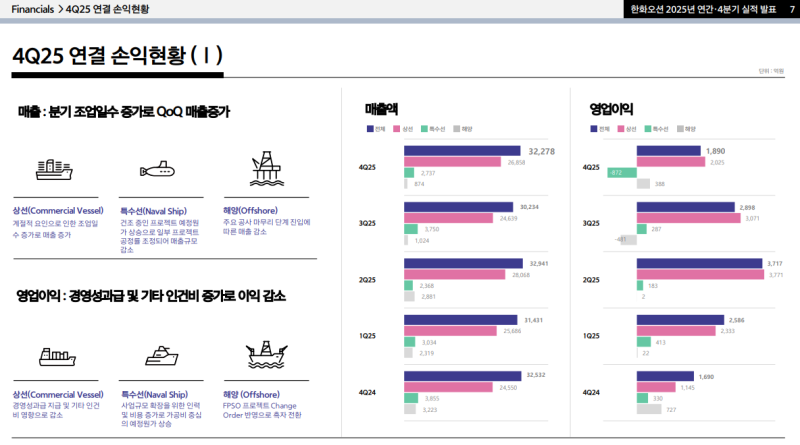Select 4Q25 연결 손익현황 breadcrumb item

point(107,9)
